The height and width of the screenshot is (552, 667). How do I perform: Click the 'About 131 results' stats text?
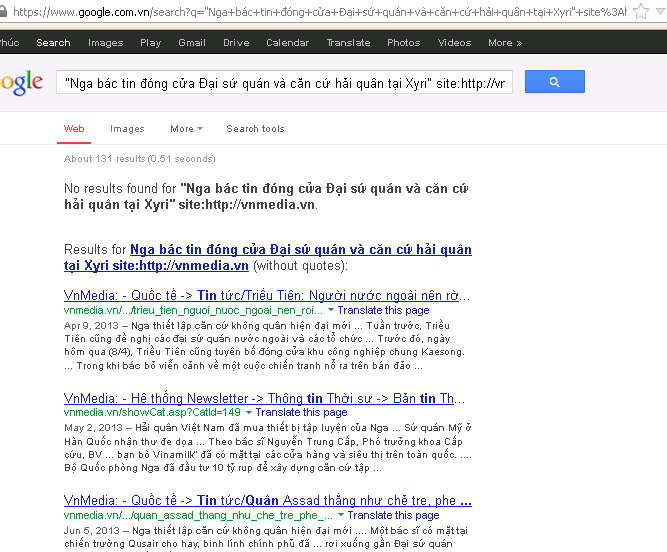click(140, 159)
